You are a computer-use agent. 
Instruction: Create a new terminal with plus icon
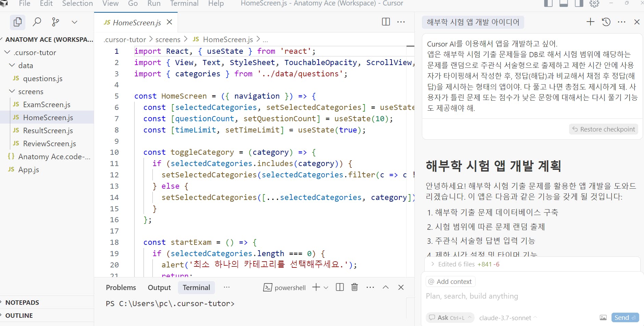click(316, 287)
